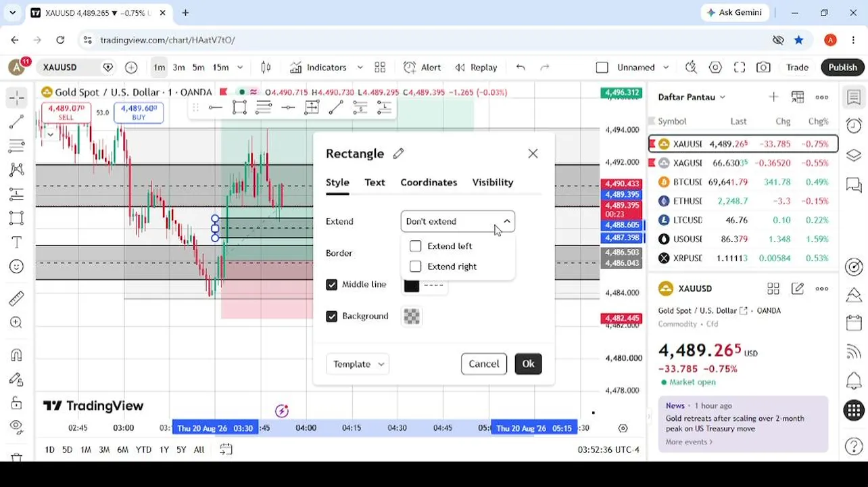Select the BTCUSD row in watchlist
868x487 pixels.
[743, 182]
